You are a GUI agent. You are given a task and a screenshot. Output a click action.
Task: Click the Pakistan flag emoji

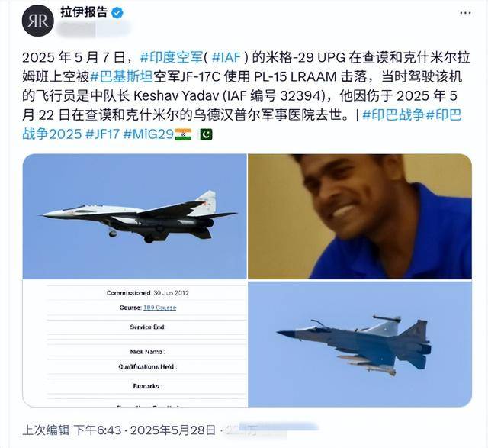(x=206, y=134)
